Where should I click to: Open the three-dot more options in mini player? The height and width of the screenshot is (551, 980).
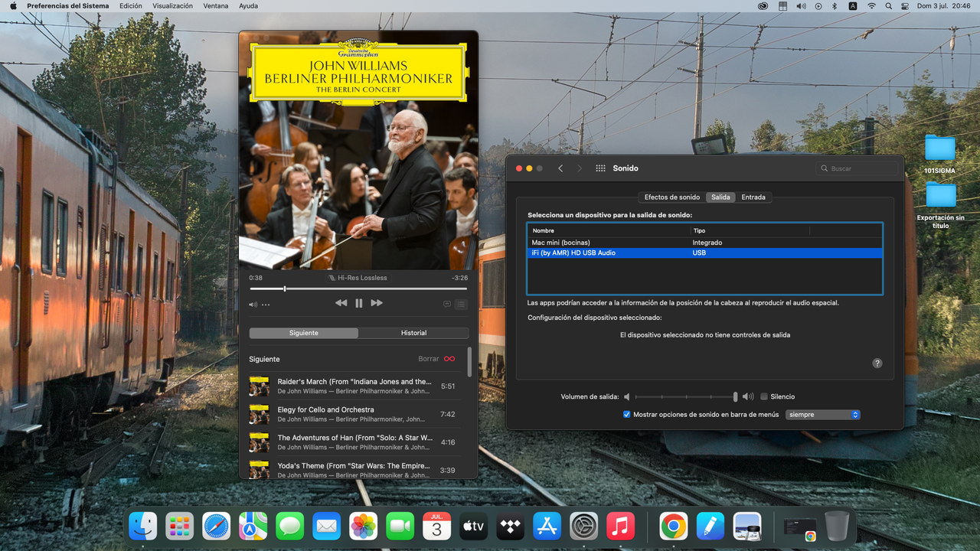[x=266, y=305]
